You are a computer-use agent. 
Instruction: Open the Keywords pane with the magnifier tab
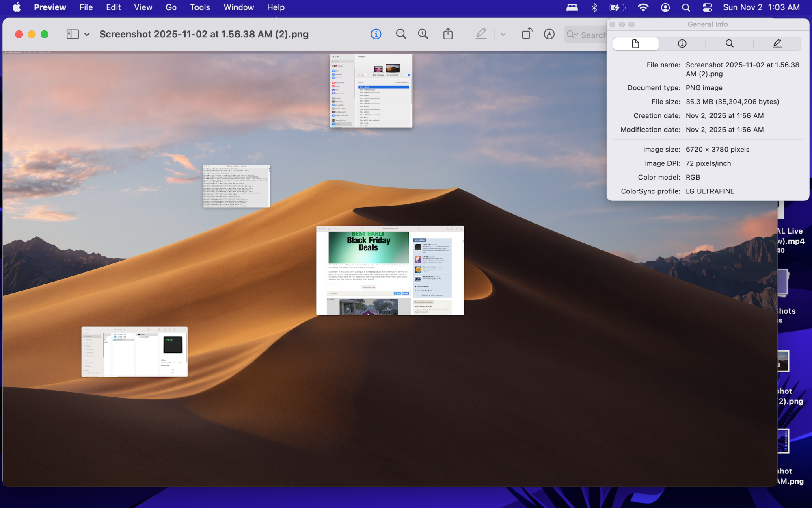click(730, 43)
